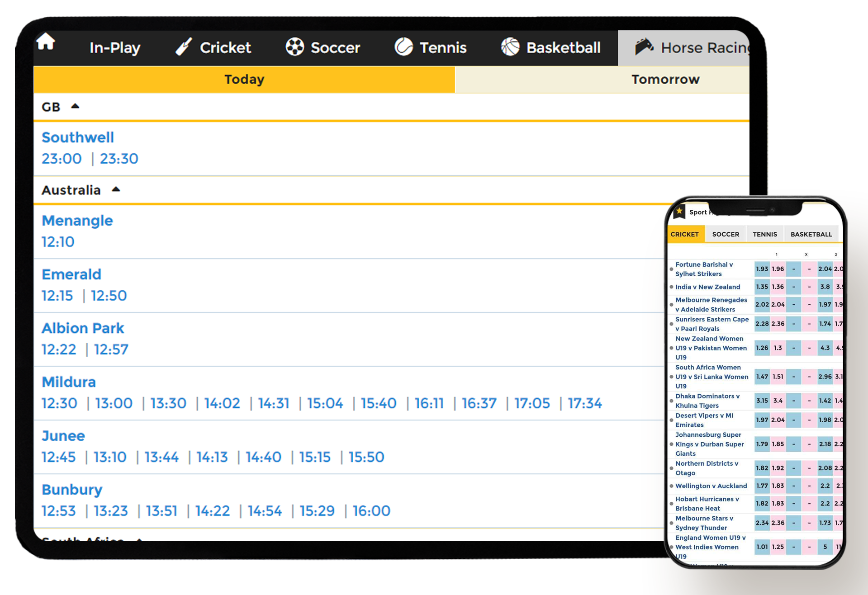The height and width of the screenshot is (595, 868).
Task: Select 1.93 odds for Fortune Barishal
Action: 762,269
